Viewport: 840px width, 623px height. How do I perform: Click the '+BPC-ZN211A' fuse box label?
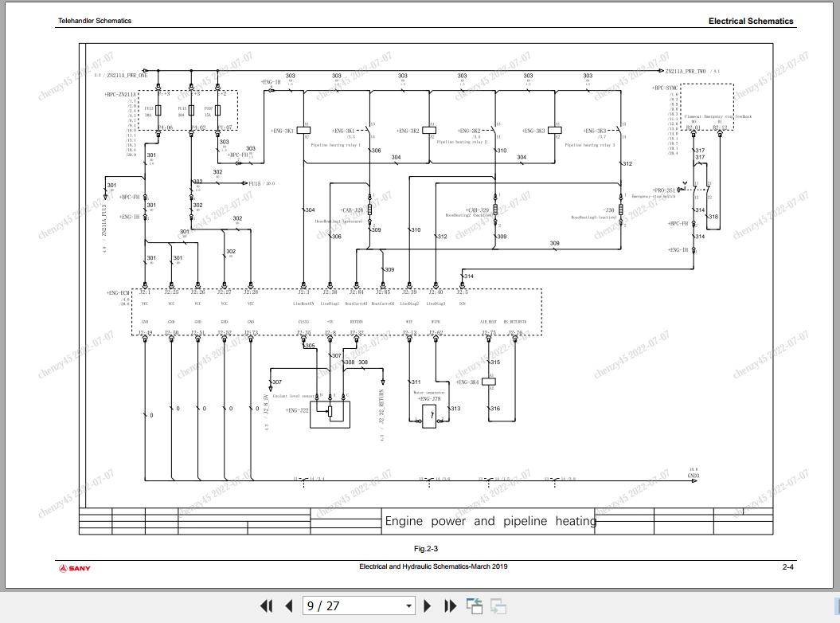coord(120,94)
